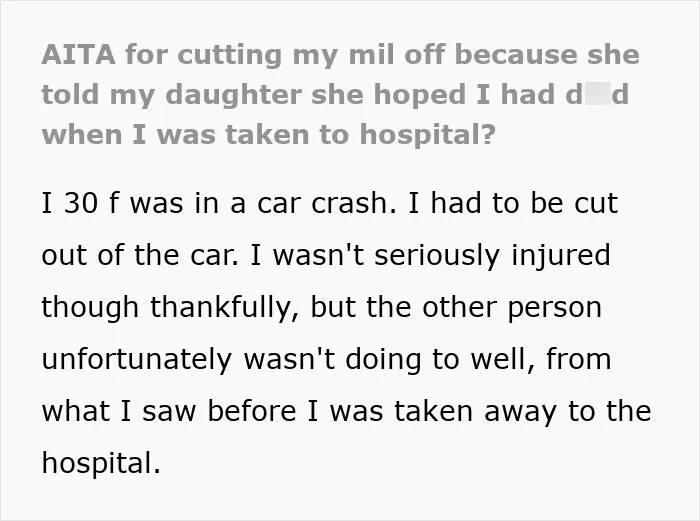Click the word 'thankfully' in the paragraph

tap(221, 308)
